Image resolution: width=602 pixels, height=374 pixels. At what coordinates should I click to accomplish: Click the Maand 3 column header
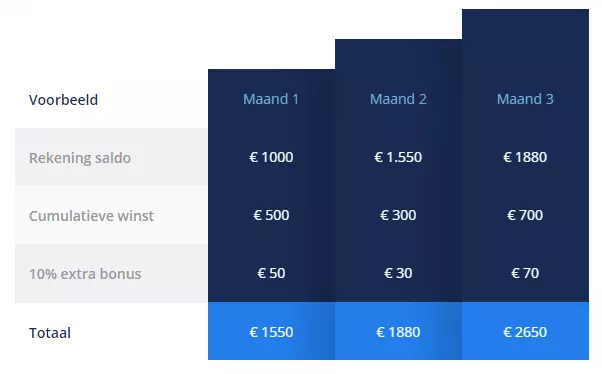pos(525,99)
